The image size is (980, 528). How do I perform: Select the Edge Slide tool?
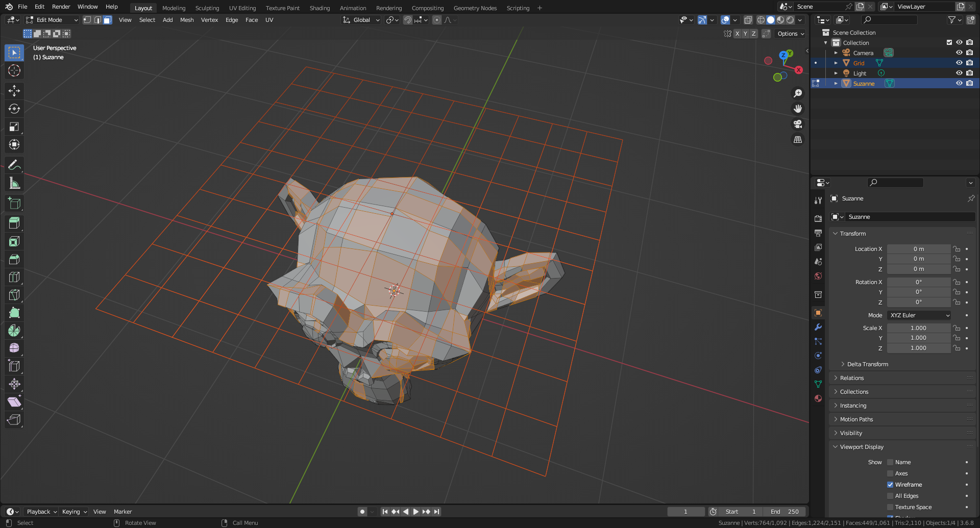[x=14, y=366]
